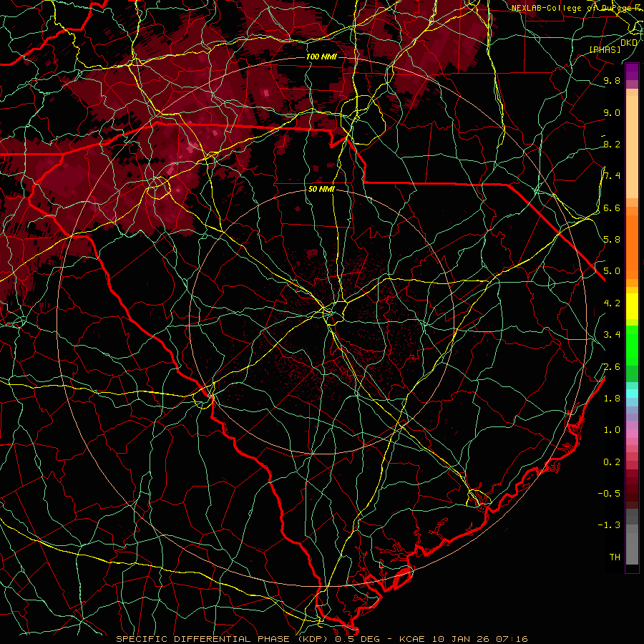Screen dimensions: 644x644
Task: Click the light peach segment of the color bar
Action: [632, 147]
